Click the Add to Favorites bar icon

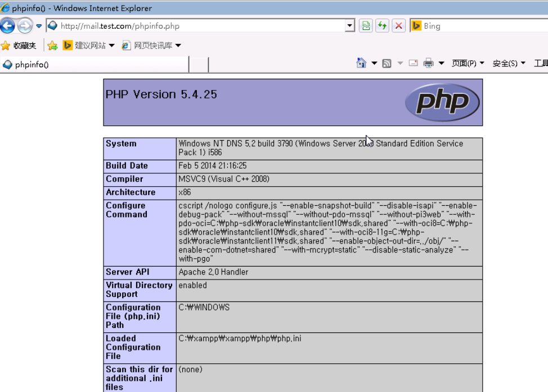[52, 46]
